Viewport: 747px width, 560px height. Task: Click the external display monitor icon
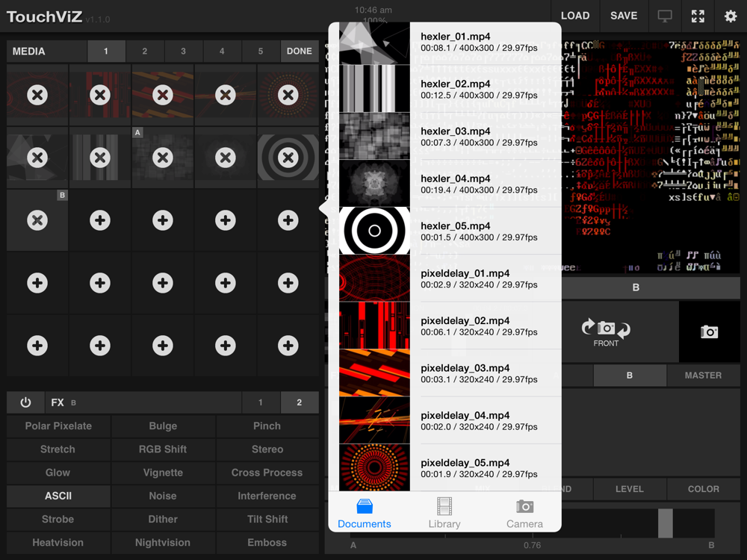(x=664, y=16)
